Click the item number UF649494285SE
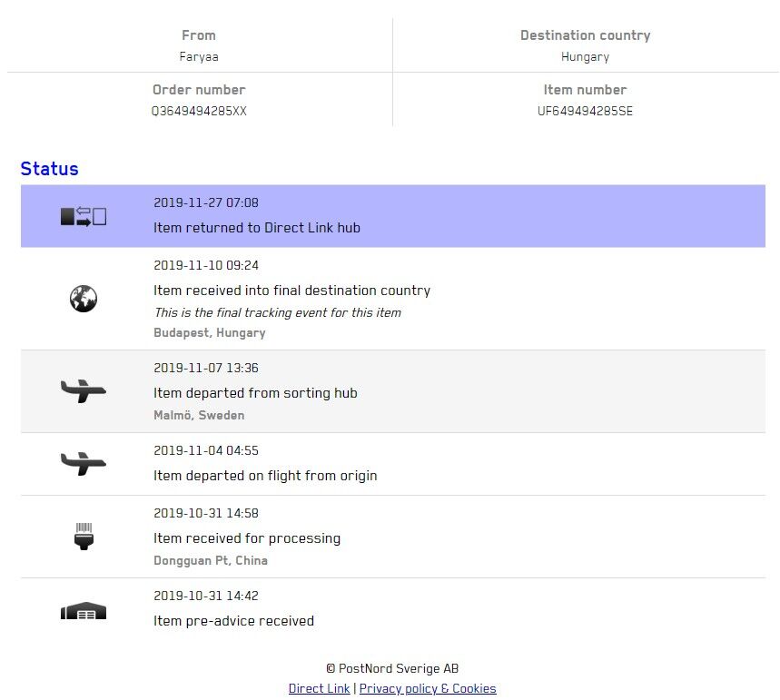The image size is (780, 700). click(585, 112)
